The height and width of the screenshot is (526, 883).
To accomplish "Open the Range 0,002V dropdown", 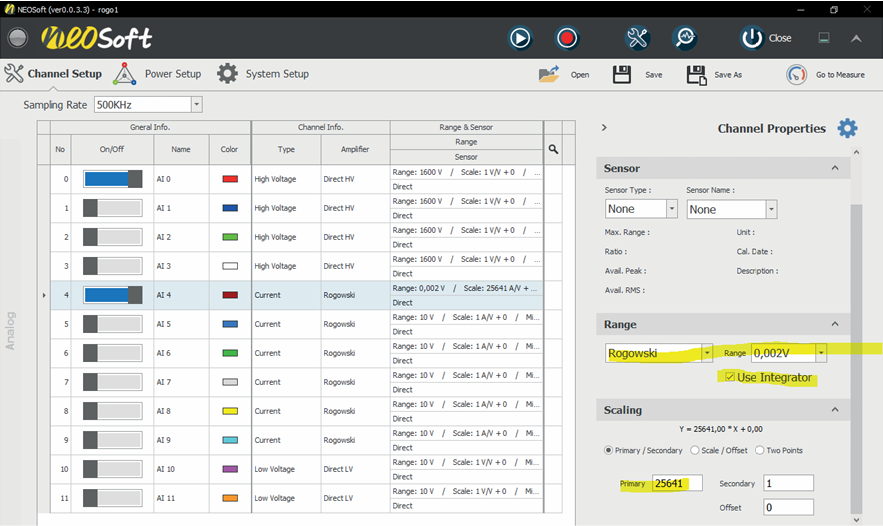I will (x=821, y=353).
